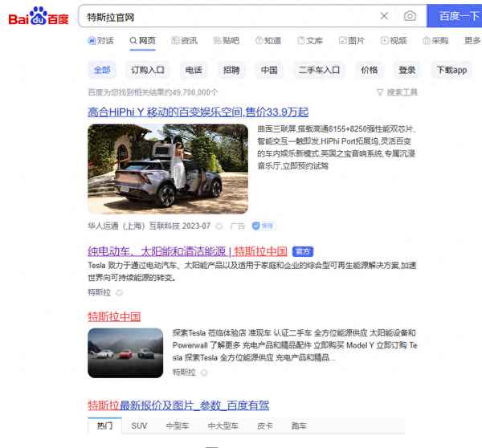Open the 文库 tab
This screenshot has height=448, width=482.
pyautogui.click(x=310, y=41)
